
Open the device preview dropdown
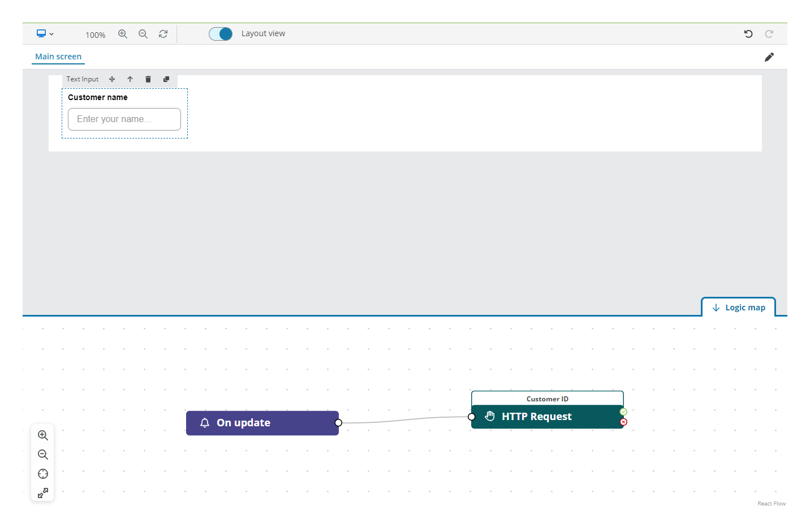click(45, 34)
